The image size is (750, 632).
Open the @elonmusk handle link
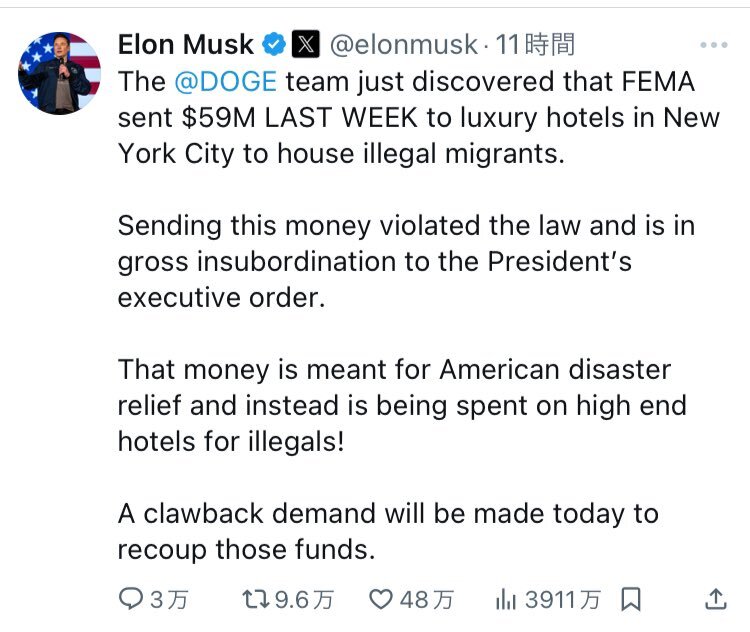[x=402, y=44]
